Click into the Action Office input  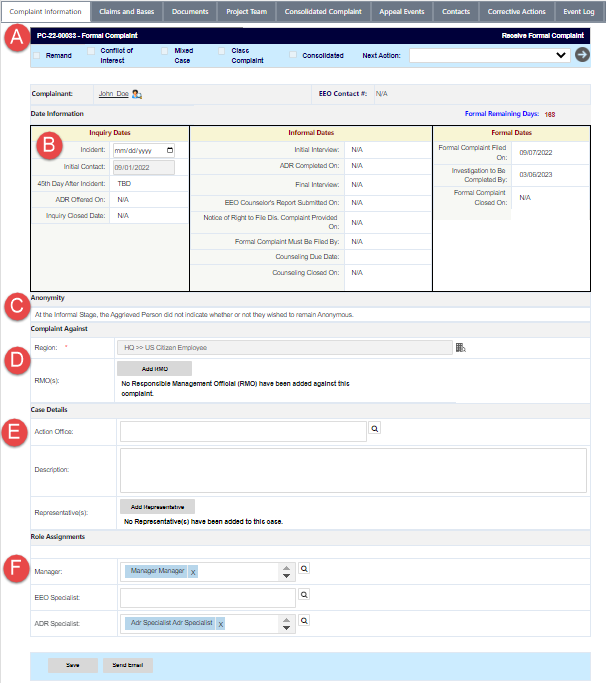coord(244,432)
